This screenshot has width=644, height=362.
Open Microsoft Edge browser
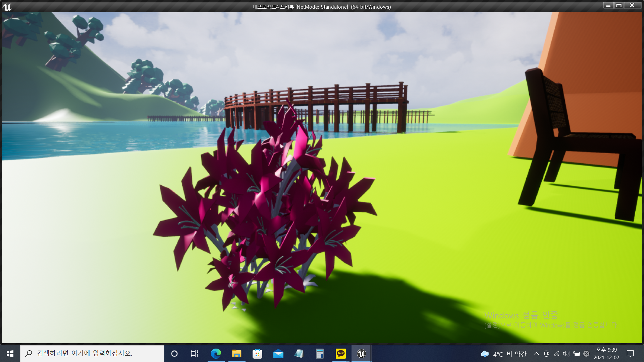[216, 354]
